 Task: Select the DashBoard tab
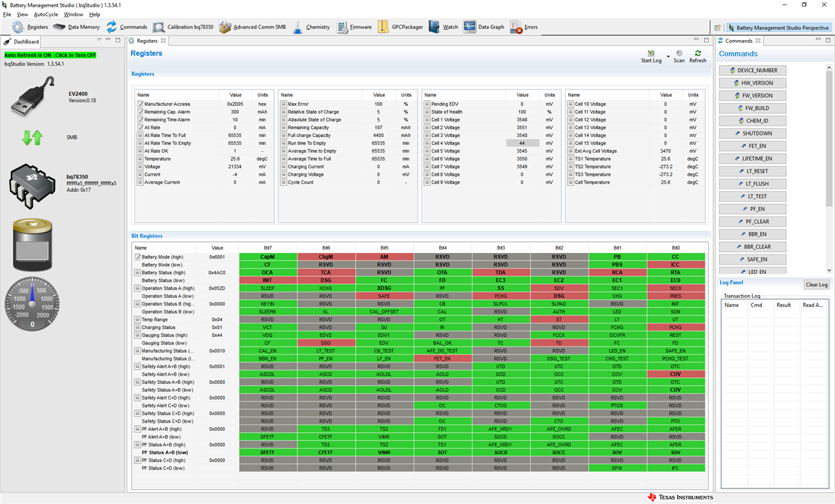point(22,41)
